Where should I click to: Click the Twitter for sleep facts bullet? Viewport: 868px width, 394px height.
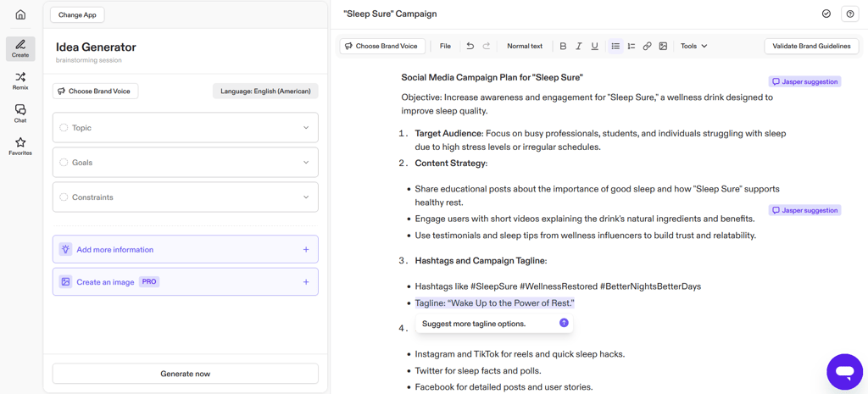pos(478,371)
